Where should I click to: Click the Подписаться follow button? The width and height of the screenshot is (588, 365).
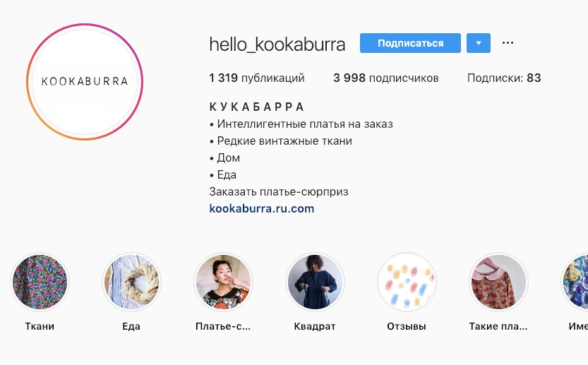click(410, 43)
